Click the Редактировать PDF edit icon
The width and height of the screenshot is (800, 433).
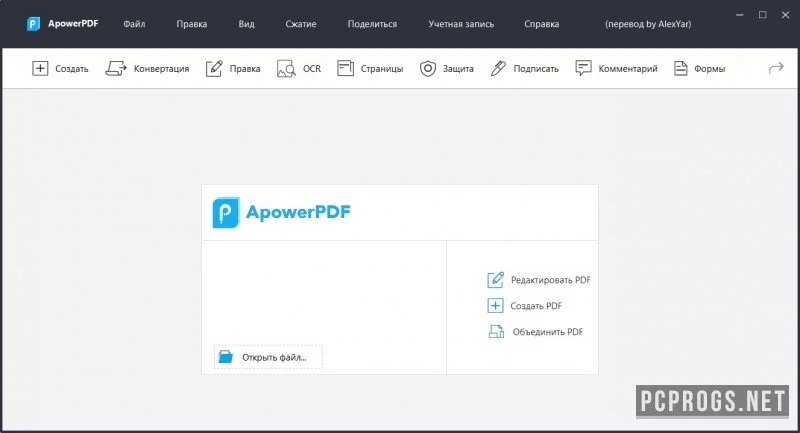pyautogui.click(x=495, y=279)
